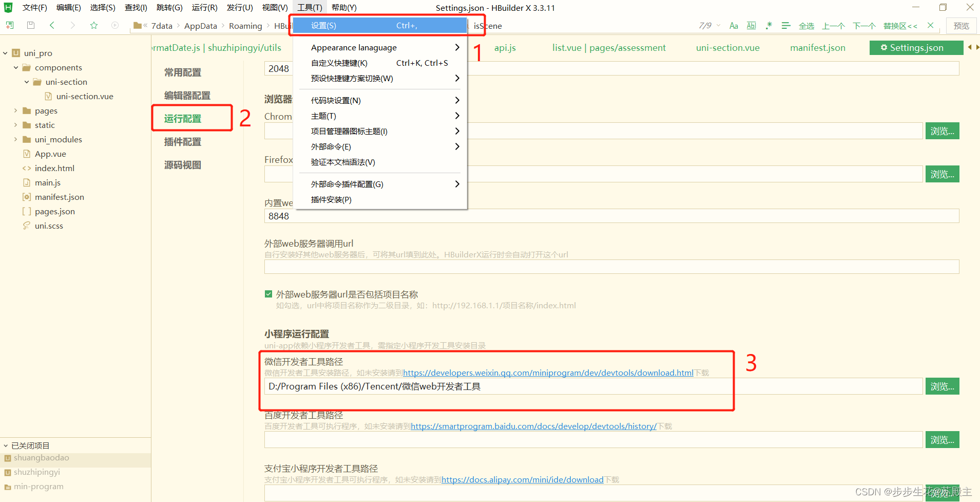Expand the pages folder
This screenshot has height=502, width=980.
tap(16, 110)
